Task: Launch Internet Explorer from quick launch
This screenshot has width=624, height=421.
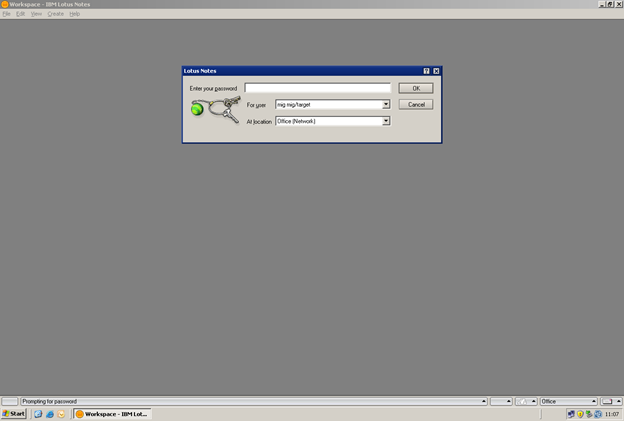Action: [50, 414]
